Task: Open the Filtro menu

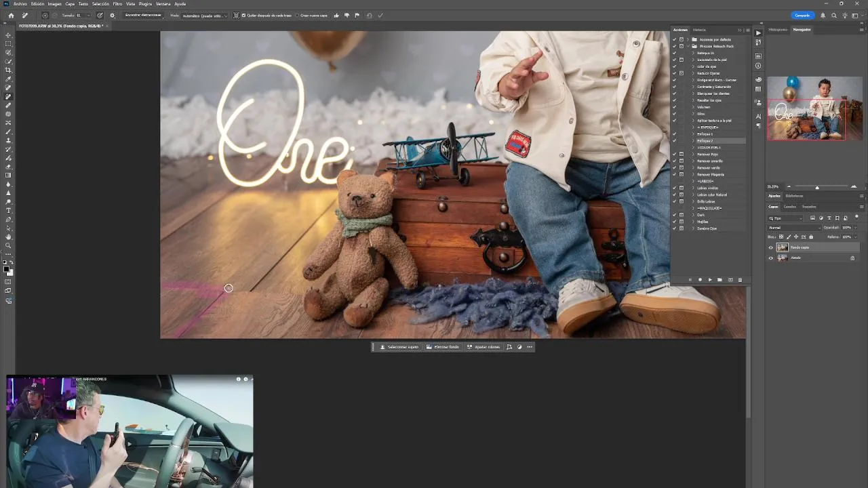Action: click(x=117, y=4)
